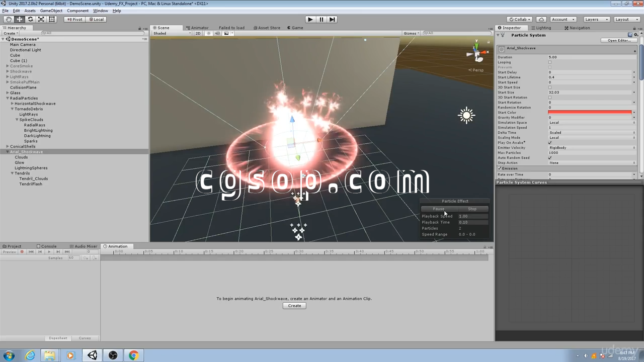
Task: Open the Account dropdown
Action: tap(564, 19)
